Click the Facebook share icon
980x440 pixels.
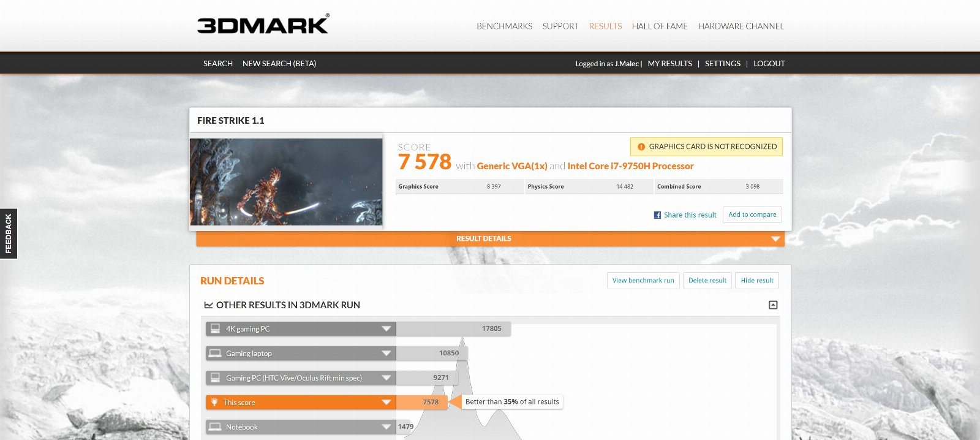657,215
